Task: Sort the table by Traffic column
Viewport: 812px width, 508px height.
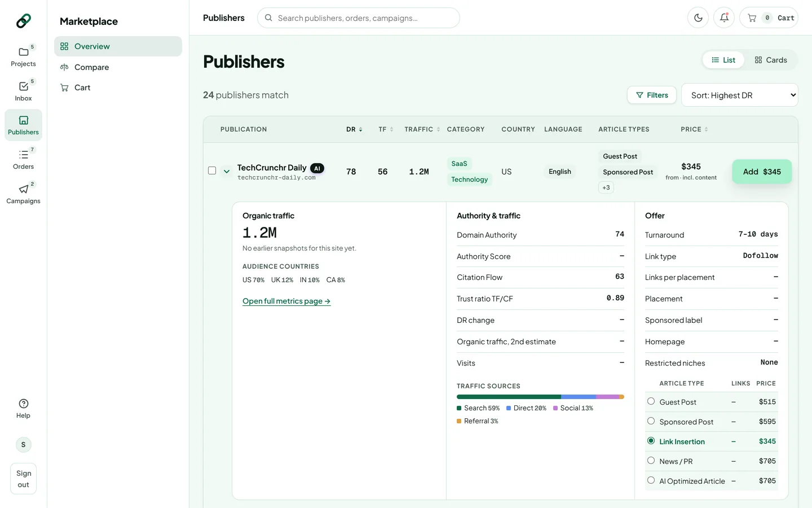Action: tap(422, 129)
